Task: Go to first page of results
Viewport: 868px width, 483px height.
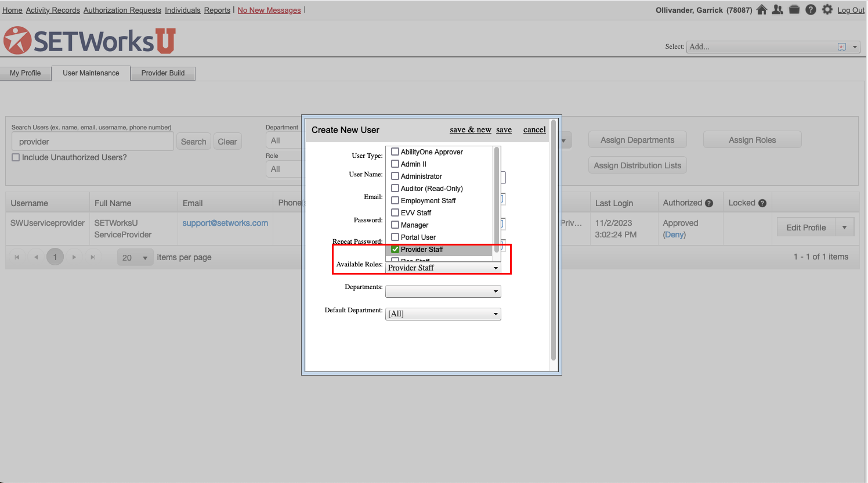Action: [17, 257]
